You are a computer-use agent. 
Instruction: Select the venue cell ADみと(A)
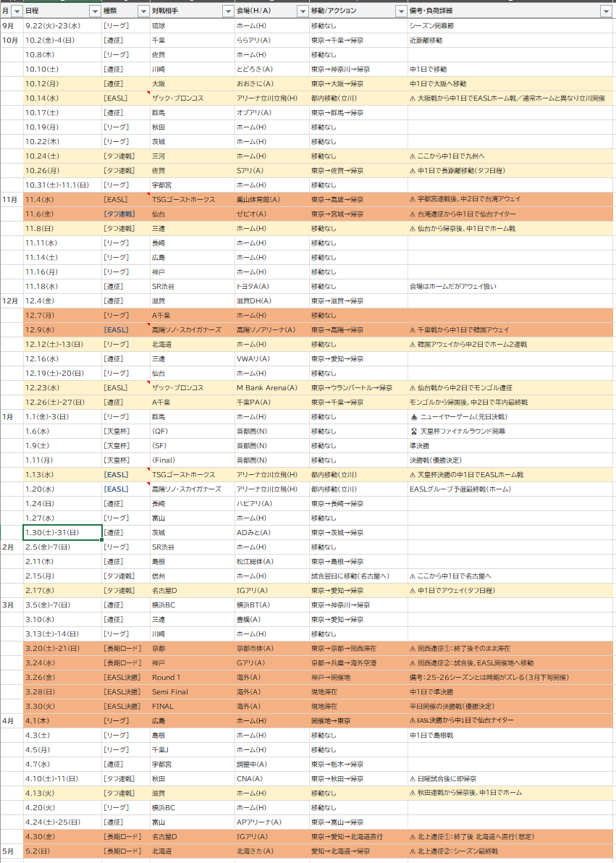coord(272,533)
